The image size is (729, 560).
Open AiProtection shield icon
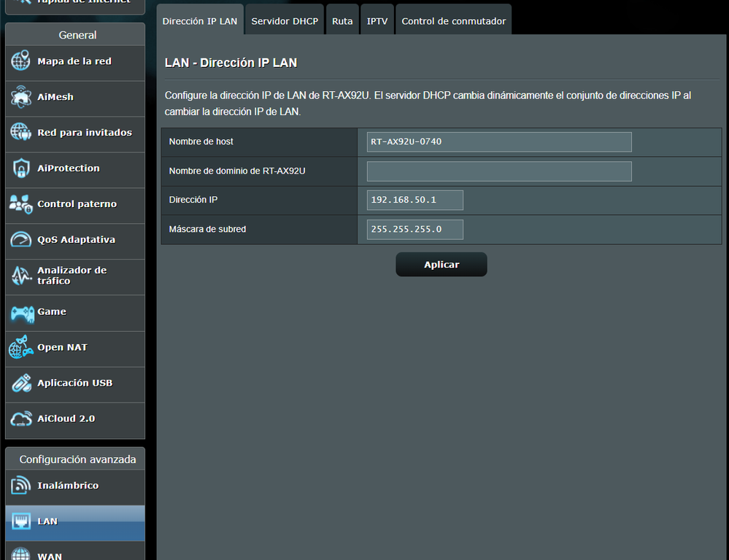click(x=21, y=168)
